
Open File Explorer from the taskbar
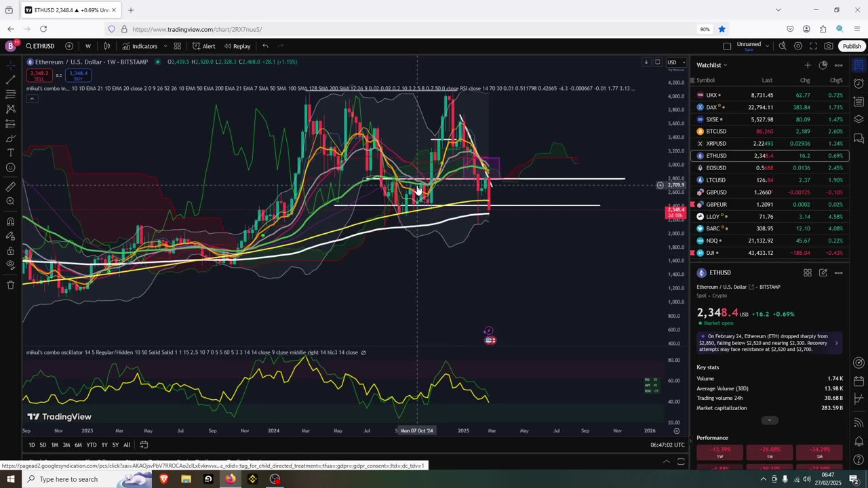click(x=186, y=479)
